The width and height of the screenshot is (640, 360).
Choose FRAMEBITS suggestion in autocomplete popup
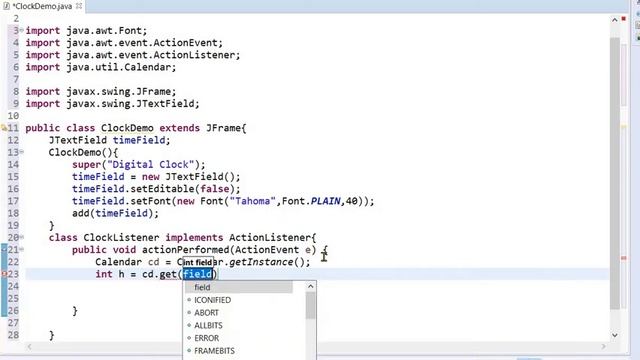pos(214,351)
